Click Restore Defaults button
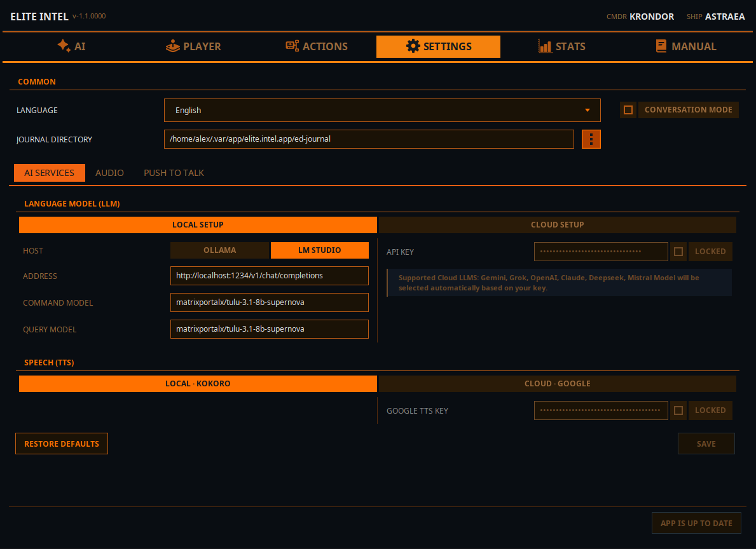The image size is (756, 549). 62,444
